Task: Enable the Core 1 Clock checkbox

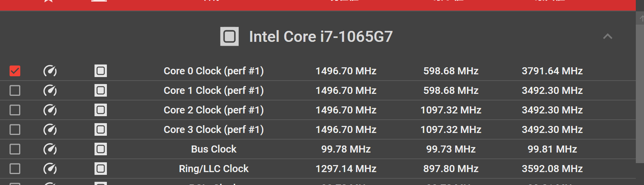Action: click(15, 90)
